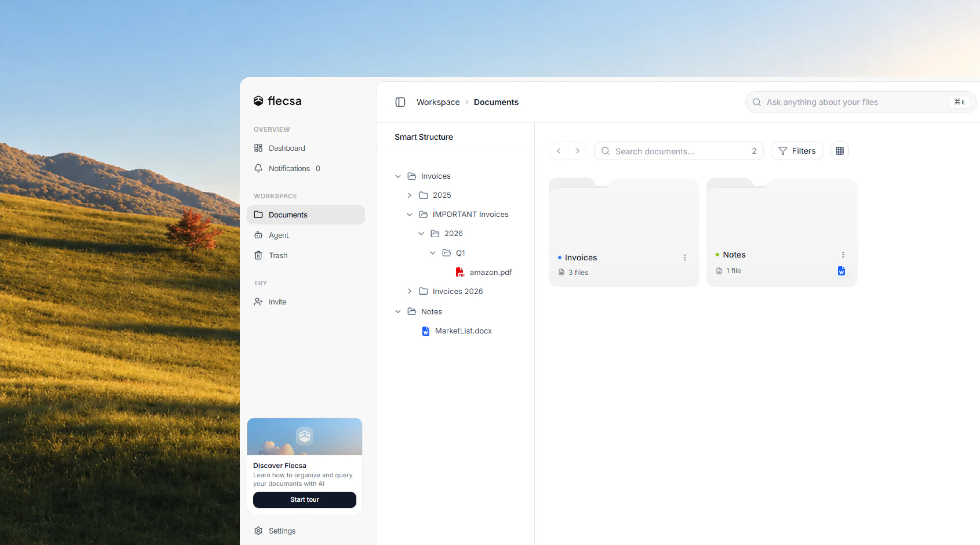This screenshot has height=545, width=980.
Task: Go back with the left arrow button
Action: [558, 151]
